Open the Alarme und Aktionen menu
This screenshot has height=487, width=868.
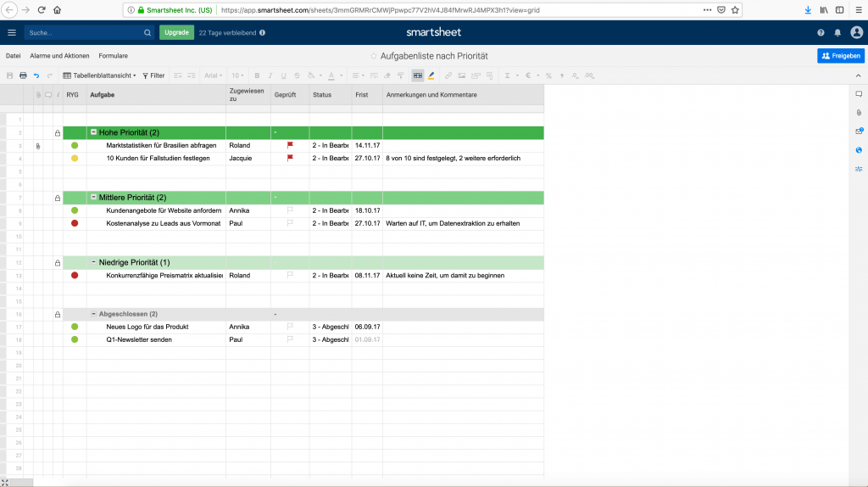[59, 56]
